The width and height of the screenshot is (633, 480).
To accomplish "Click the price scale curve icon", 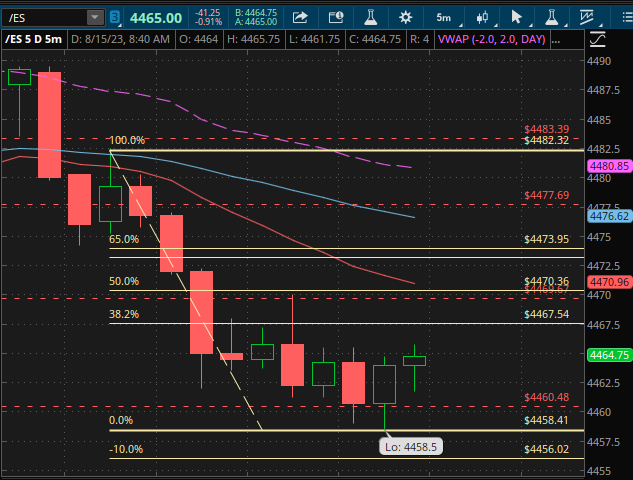I will pos(597,39).
